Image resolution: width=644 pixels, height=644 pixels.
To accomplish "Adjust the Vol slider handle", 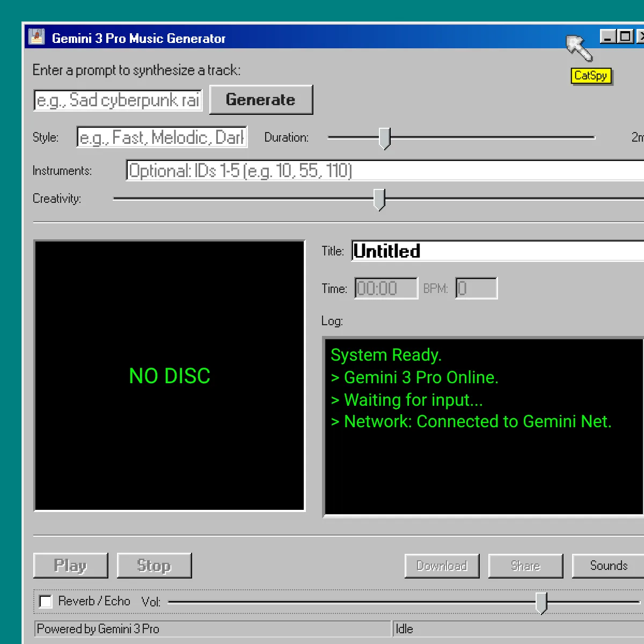I will click(542, 602).
